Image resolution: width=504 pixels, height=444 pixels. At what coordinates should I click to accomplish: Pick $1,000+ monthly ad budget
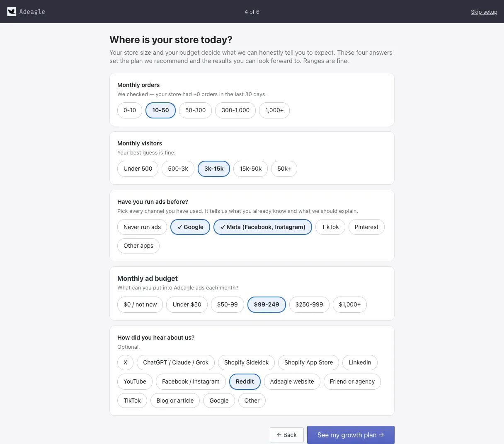pyautogui.click(x=350, y=304)
